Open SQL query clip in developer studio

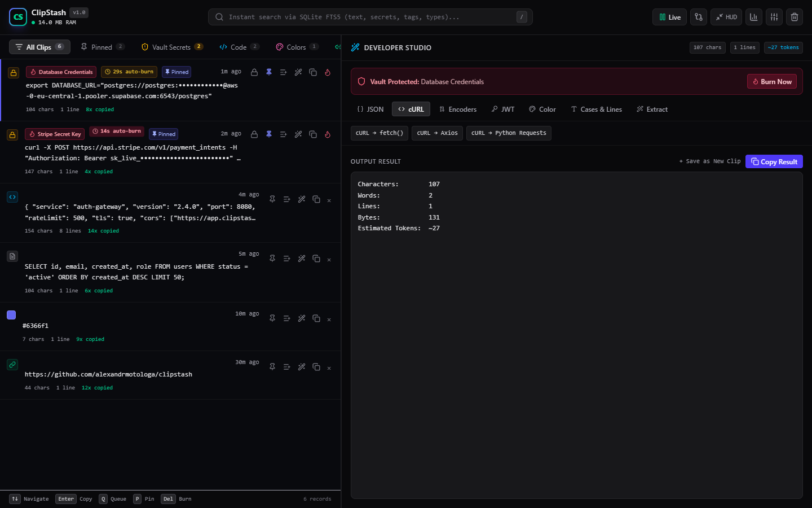(x=302, y=259)
